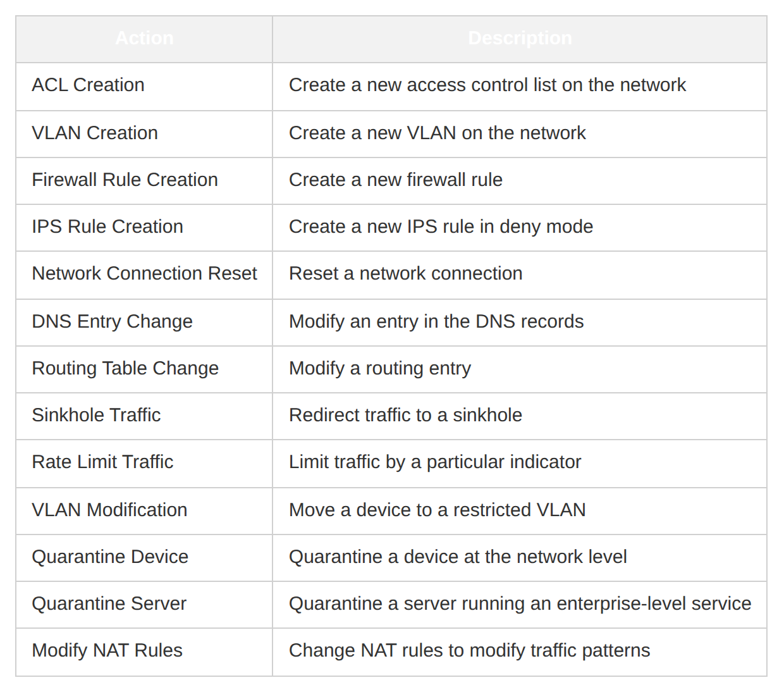Click Sinkhole Traffic action
The height and width of the screenshot is (692, 784).
(x=96, y=415)
